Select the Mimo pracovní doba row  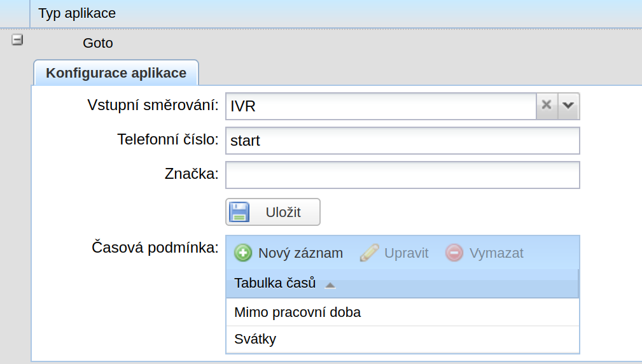coord(403,312)
